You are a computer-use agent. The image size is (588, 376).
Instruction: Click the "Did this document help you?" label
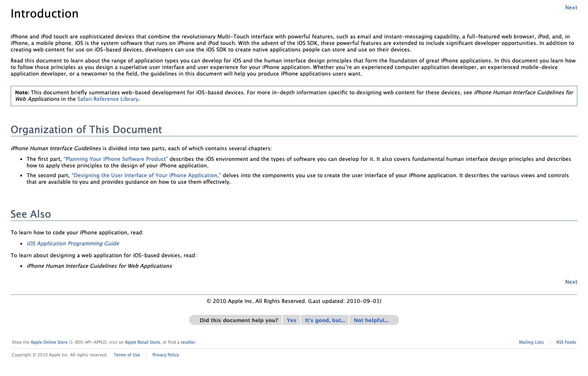[238, 320]
